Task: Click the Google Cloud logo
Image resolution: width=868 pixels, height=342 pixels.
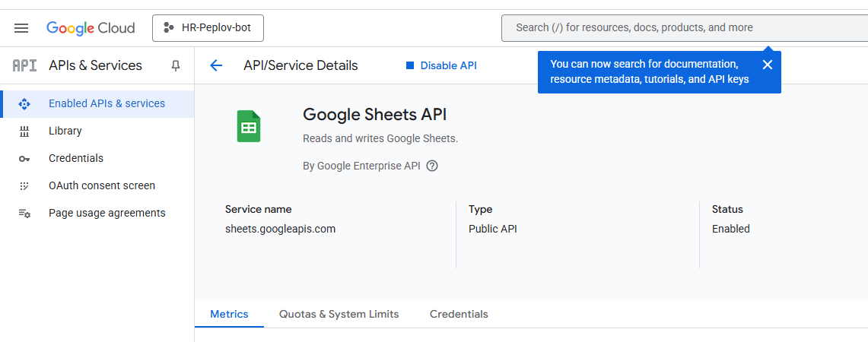Action: (x=91, y=28)
